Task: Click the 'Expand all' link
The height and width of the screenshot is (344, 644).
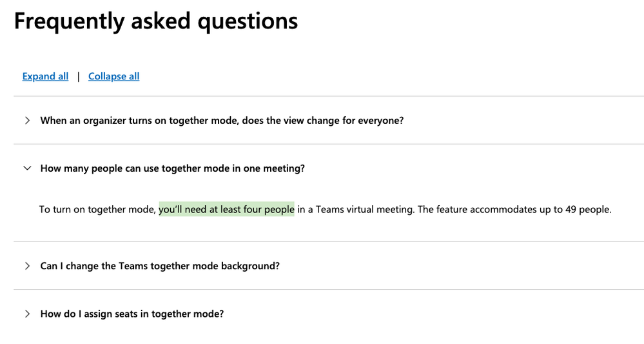Action: pyautogui.click(x=45, y=76)
